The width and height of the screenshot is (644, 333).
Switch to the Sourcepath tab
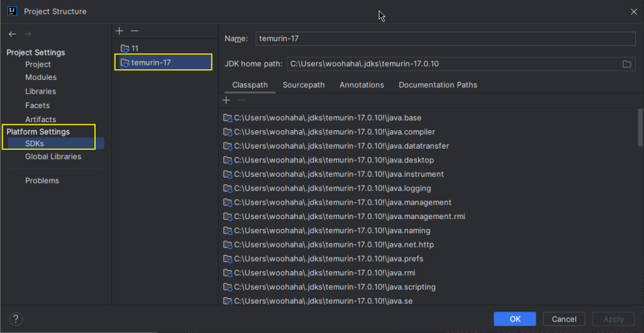304,85
